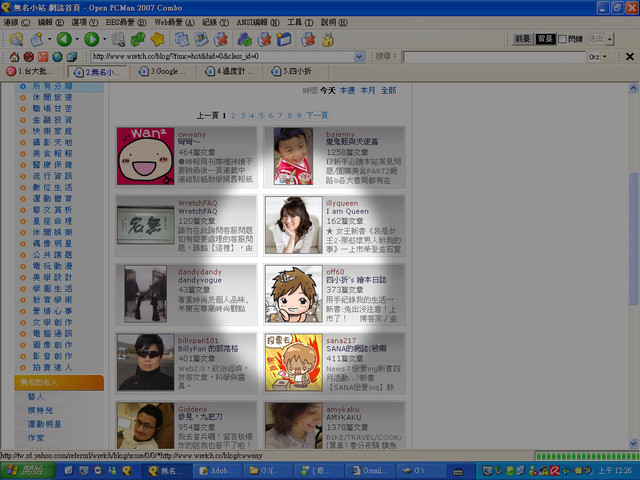Click the red stop icon beside the address bar
The height and width of the screenshot is (480, 640).
28,57
